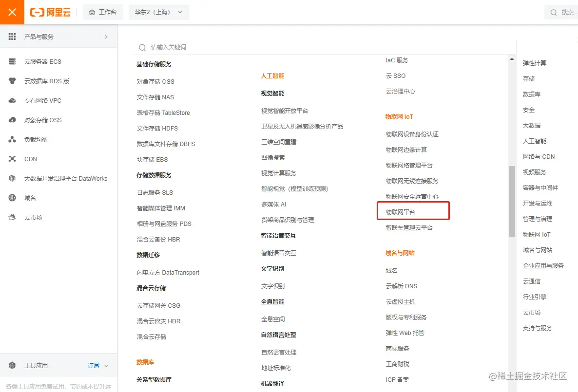Open 对象存储 OSS in product list
The height and width of the screenshot is (392, 578).
pyautogui.click(x=155, y=81)
